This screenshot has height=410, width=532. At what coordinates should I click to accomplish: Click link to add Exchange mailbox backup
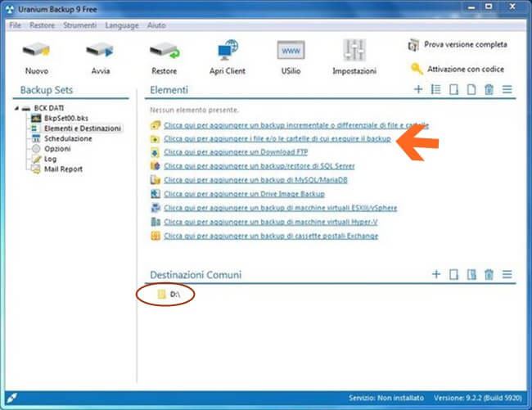tap(271, 236)
